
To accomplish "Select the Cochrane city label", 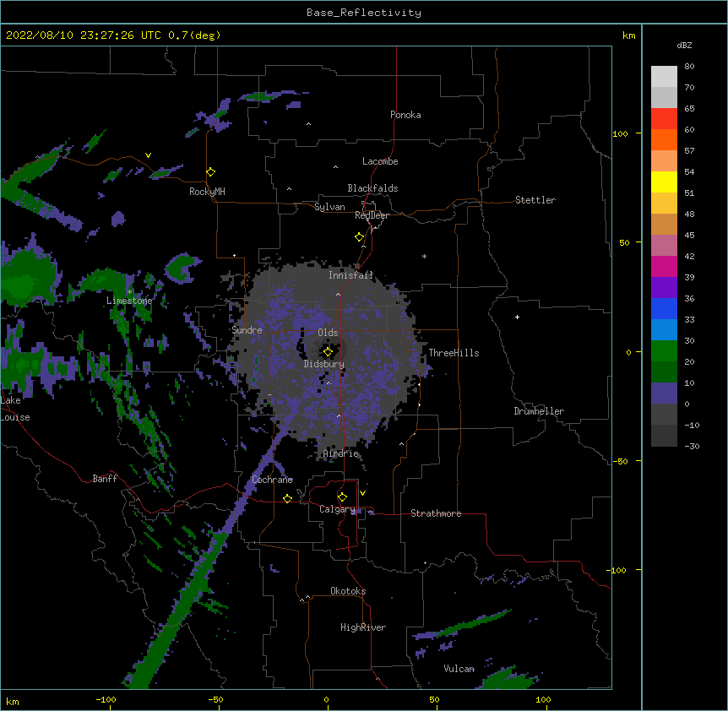I will coord(272,480).
